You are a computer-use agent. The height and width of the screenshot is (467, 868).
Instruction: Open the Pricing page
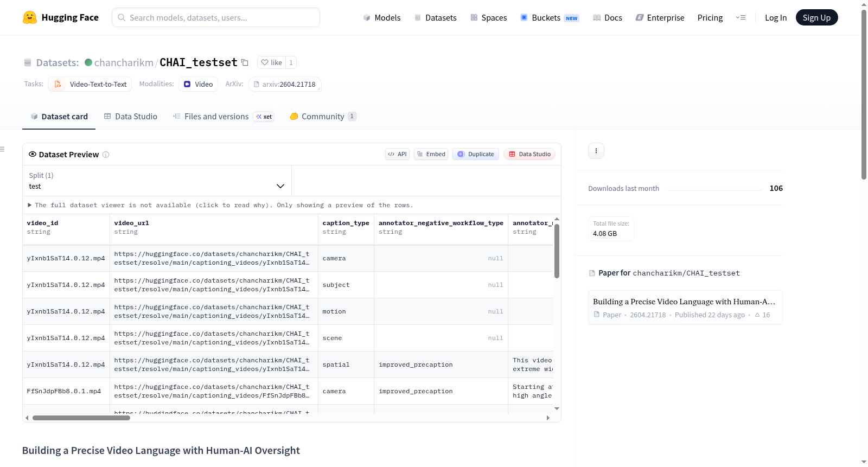pos(710,17)
